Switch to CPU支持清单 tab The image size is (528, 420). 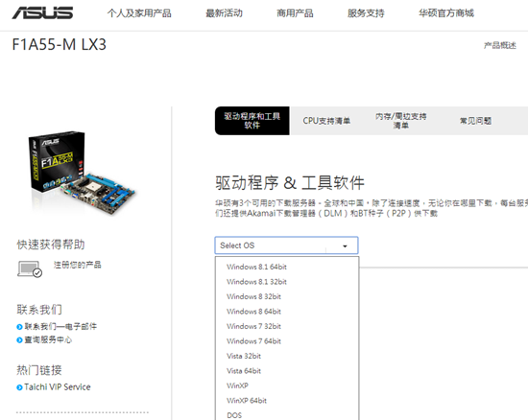[326, 121]
